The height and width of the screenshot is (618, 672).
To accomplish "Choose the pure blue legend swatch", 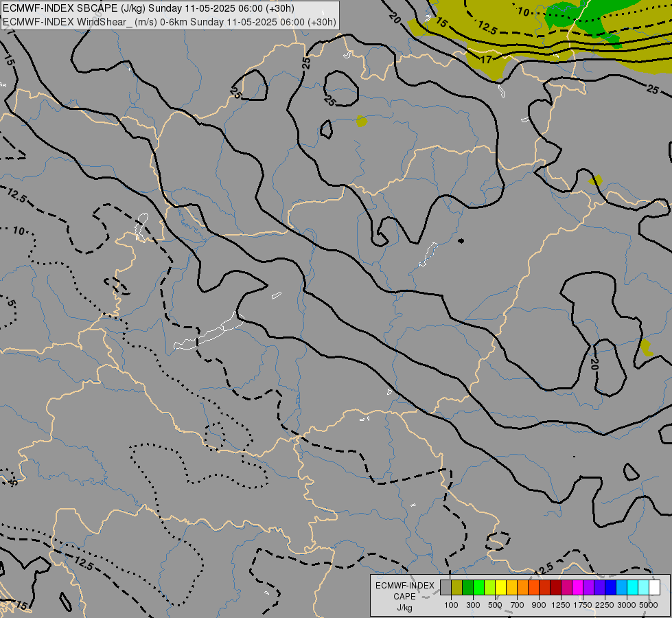I will 611,587.
